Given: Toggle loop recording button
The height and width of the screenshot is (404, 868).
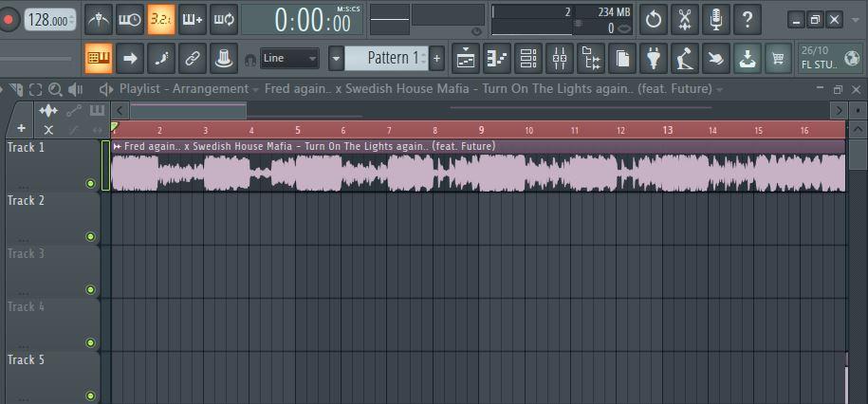Looking at the screenshot, I should click(224, 20).
